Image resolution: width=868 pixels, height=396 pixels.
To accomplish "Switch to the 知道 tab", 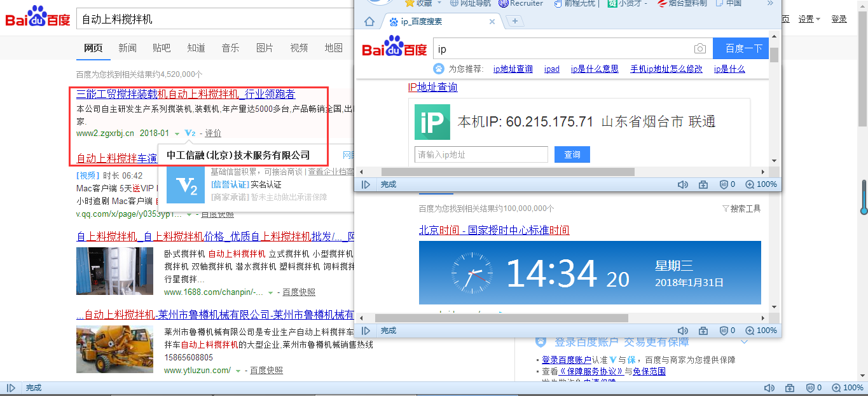I will click(x=196, y=48).
